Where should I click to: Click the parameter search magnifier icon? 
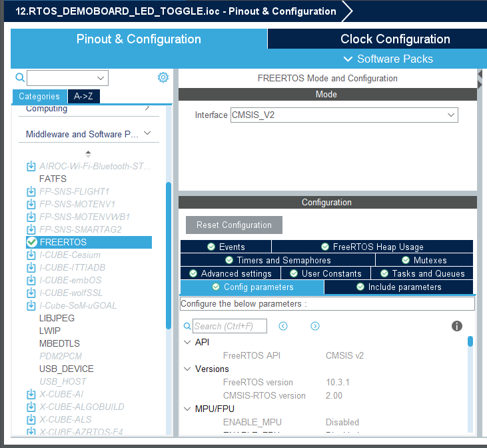(187, 326)
